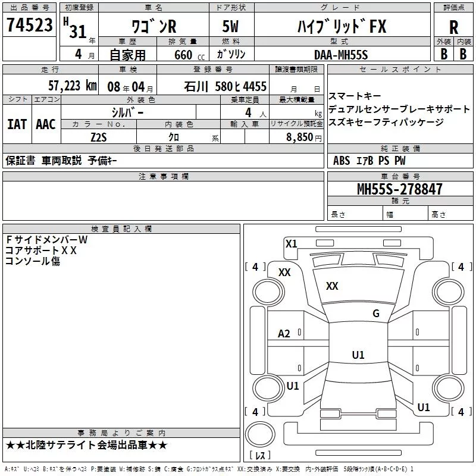Image resolution: width=476 pixels, height=476 pixels.
Task: Select the inspector note コアサポートXX
Action: (x=41, y=250)
